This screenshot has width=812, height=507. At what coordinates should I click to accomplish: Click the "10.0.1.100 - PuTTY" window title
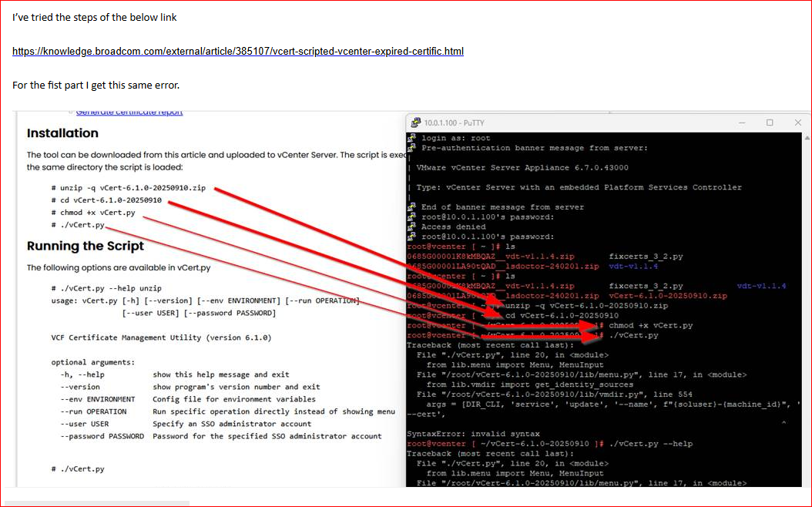coord(455,123)
